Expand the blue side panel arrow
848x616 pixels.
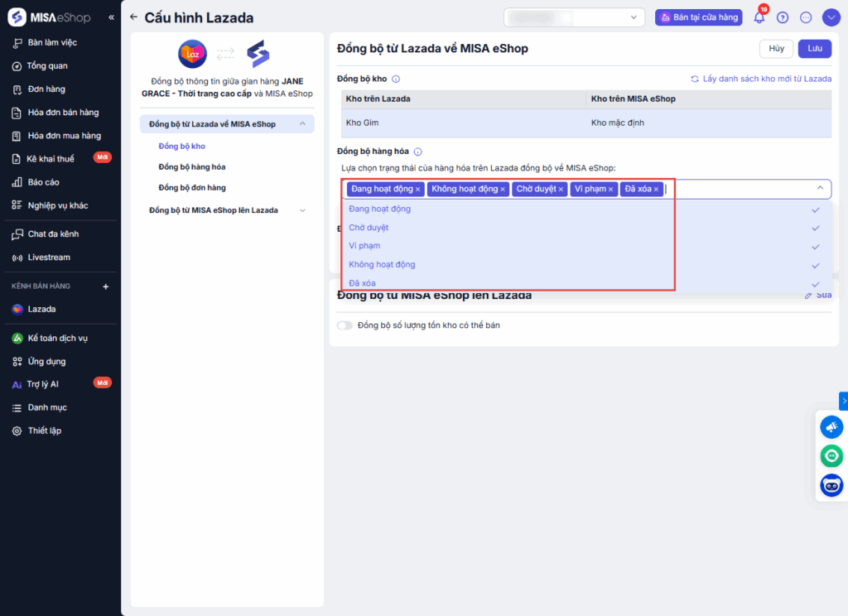tap(844, 401)
